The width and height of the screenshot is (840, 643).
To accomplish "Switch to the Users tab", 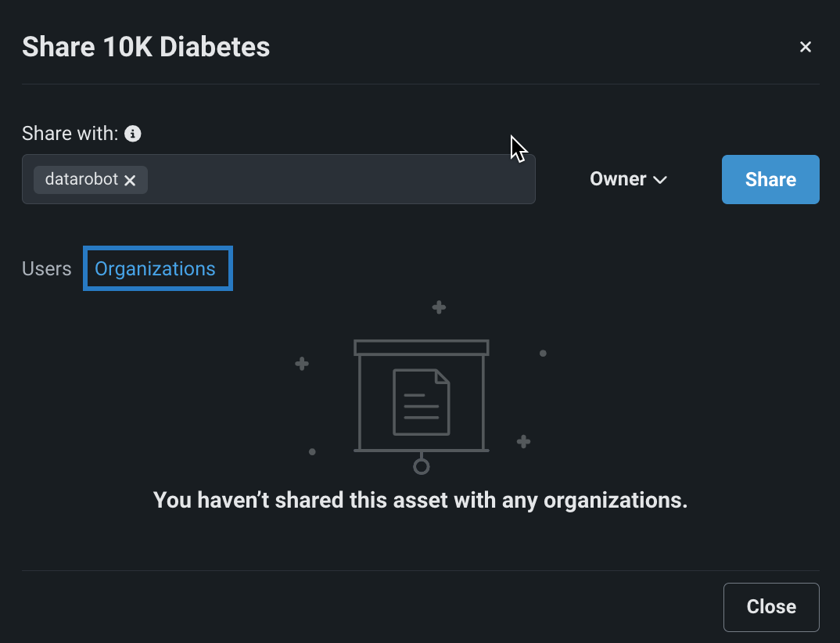I will 47,268.
